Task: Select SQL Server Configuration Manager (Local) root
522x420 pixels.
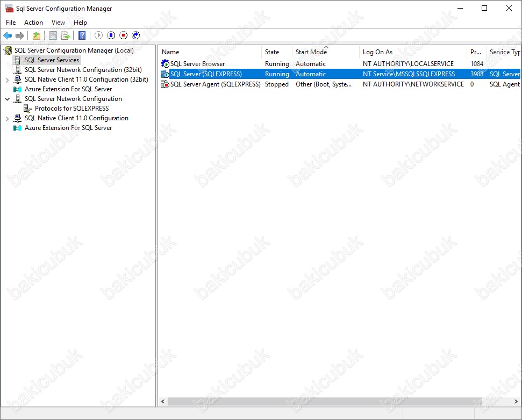Action: (74, 50)
